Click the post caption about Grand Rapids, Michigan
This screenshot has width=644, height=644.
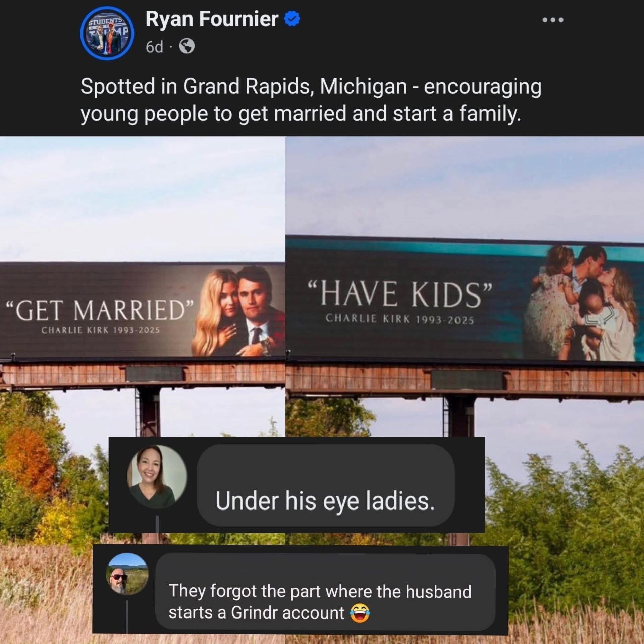311,100
